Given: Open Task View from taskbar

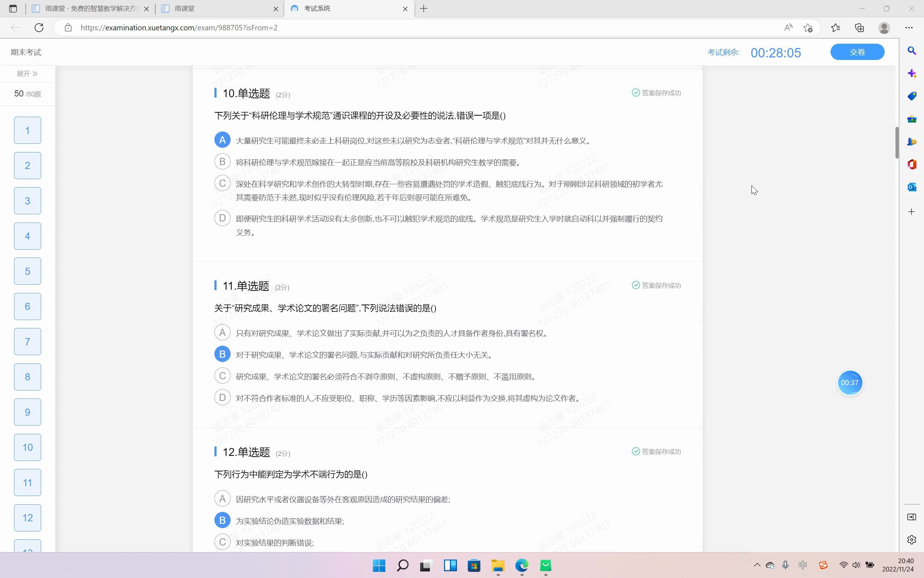Looking at the screenshot, I should (426, 565).
